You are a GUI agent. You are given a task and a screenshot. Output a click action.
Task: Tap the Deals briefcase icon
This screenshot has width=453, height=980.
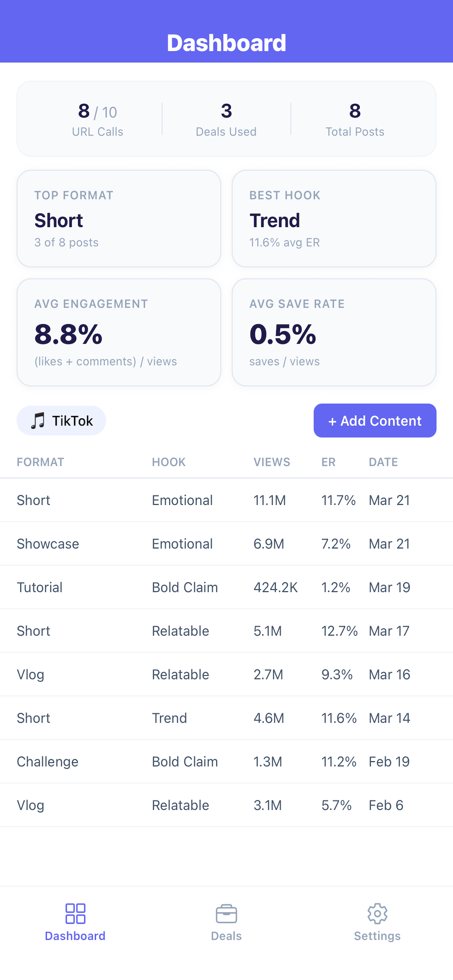point(226,913)
